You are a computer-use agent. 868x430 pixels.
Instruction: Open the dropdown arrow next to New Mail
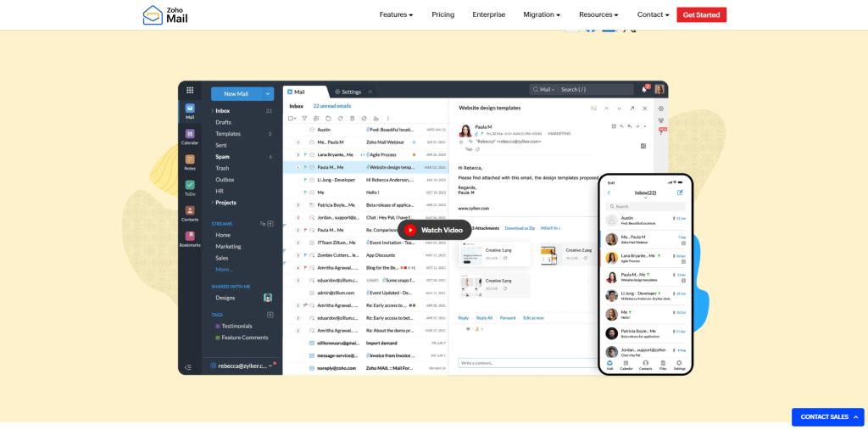pos(268,93)
